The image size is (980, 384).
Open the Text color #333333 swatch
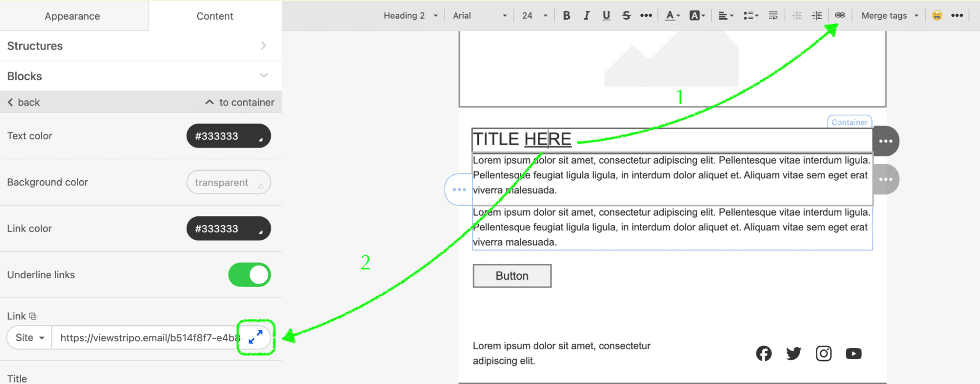point(228,136)
